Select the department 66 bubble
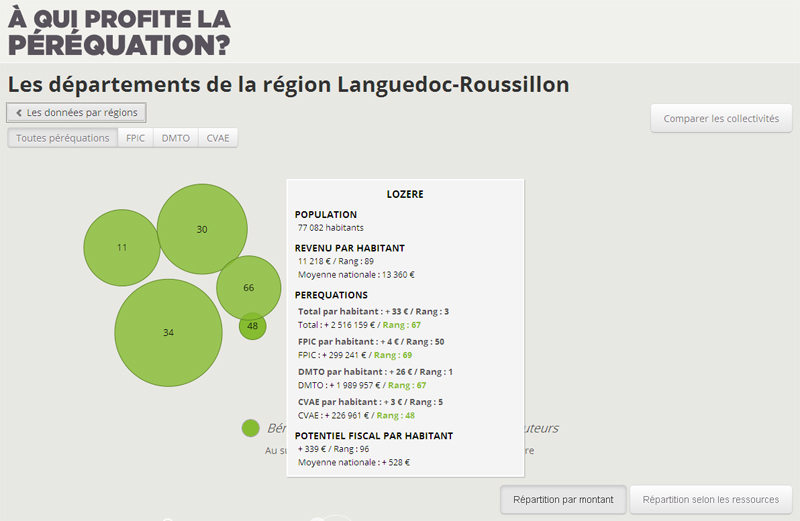This screenshot has height=521, width=800. coord(249,288)
